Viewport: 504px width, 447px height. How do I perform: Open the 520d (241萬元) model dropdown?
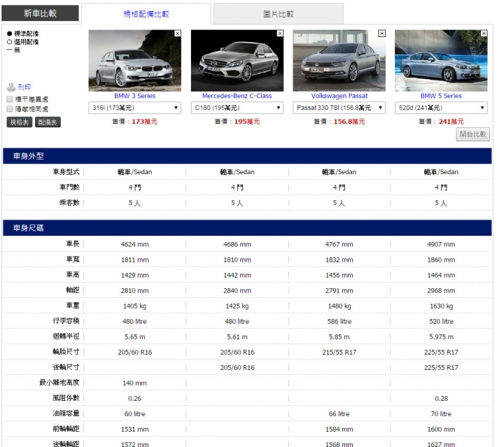(441, 108)
